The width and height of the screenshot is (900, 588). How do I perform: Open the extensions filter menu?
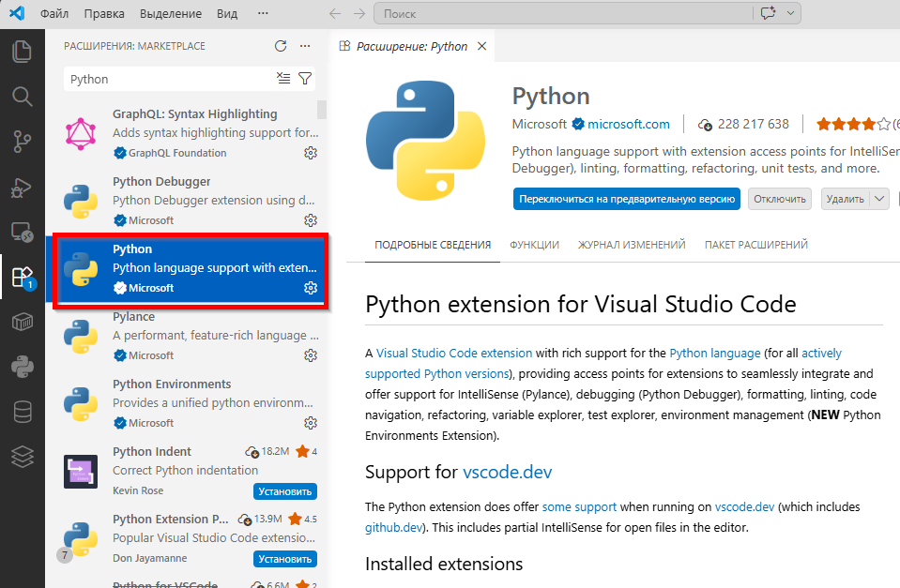(x=305, y=79)
